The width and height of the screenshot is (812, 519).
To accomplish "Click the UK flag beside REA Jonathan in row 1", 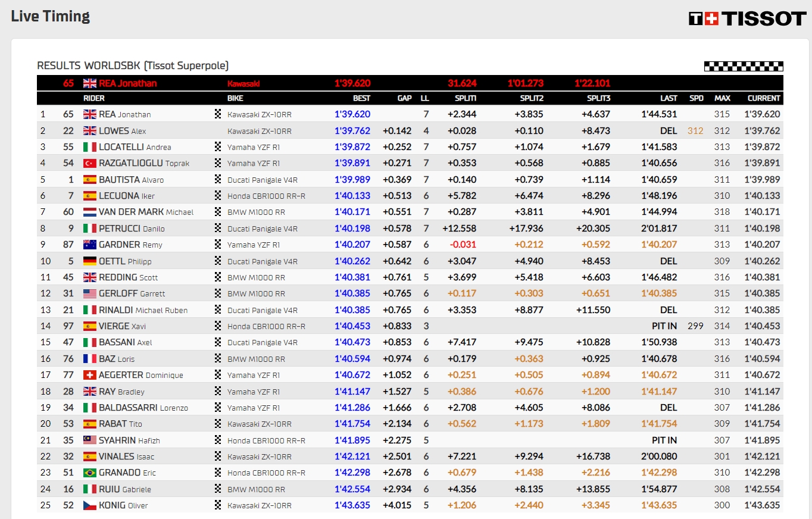I will (x=89, y=114).
